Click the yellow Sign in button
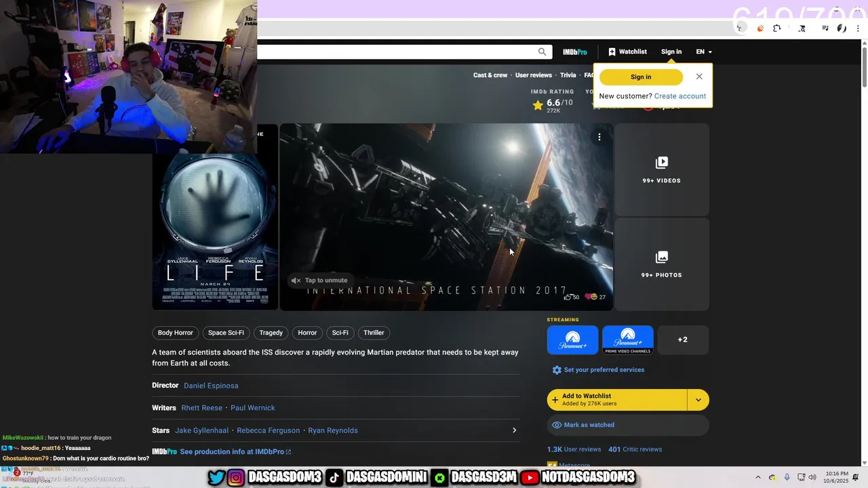This screenshot has width=868, height=488. coord(641,77)
